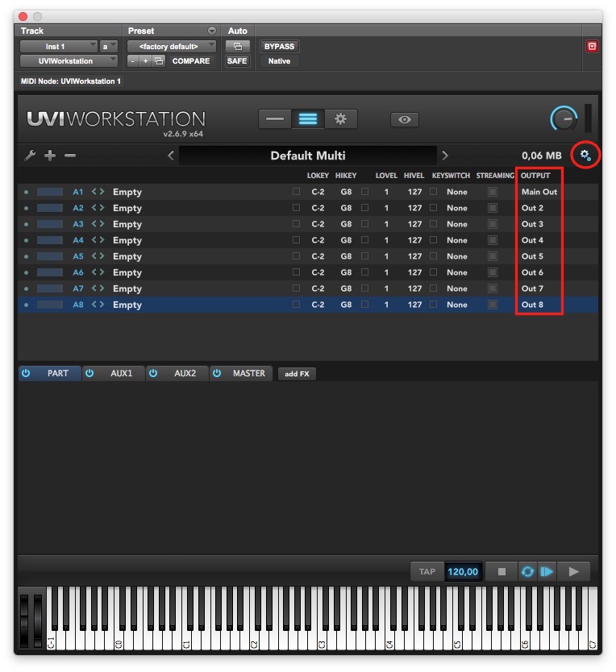This screenshot has height=672, width=616.
Task: Click the HIKEY value G8 for A4
Action: click(x=346, y=240)
